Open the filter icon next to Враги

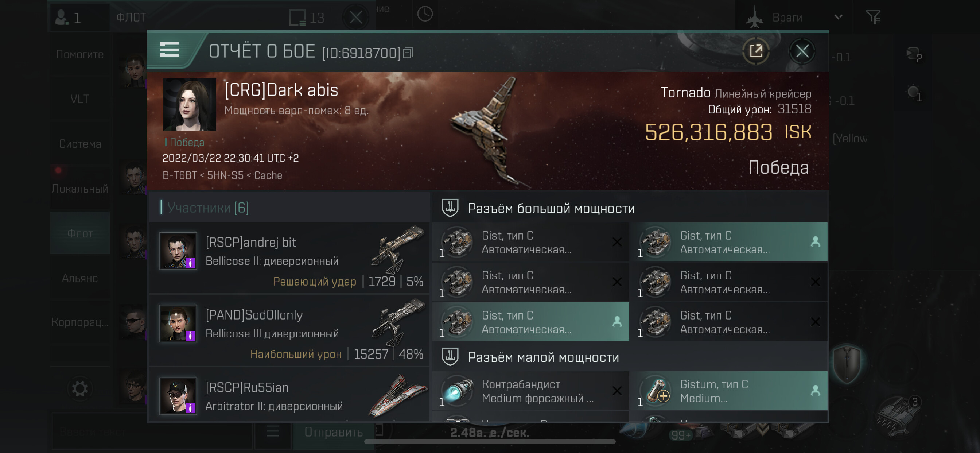pos(873,17)
